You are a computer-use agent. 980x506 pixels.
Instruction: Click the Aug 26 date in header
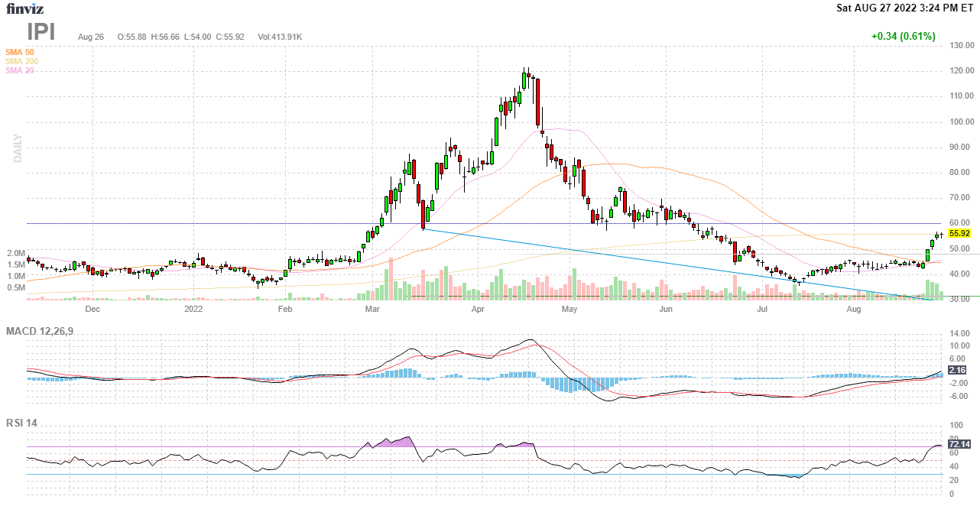coord(90,37)
